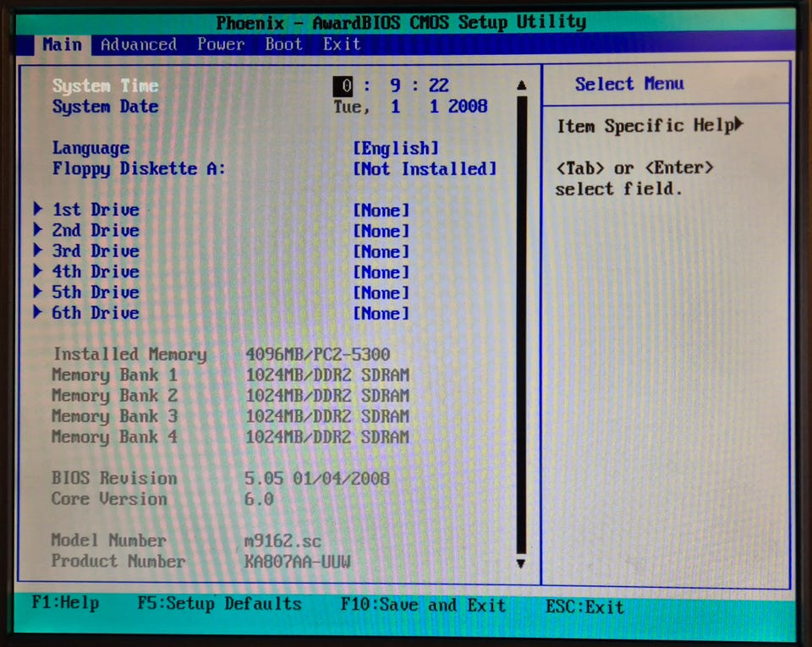Image resolution: width=812 pixels, height=647 pixels.
Task: Select the weekday Tue, in System Date
Action: (x=352, y=107)
